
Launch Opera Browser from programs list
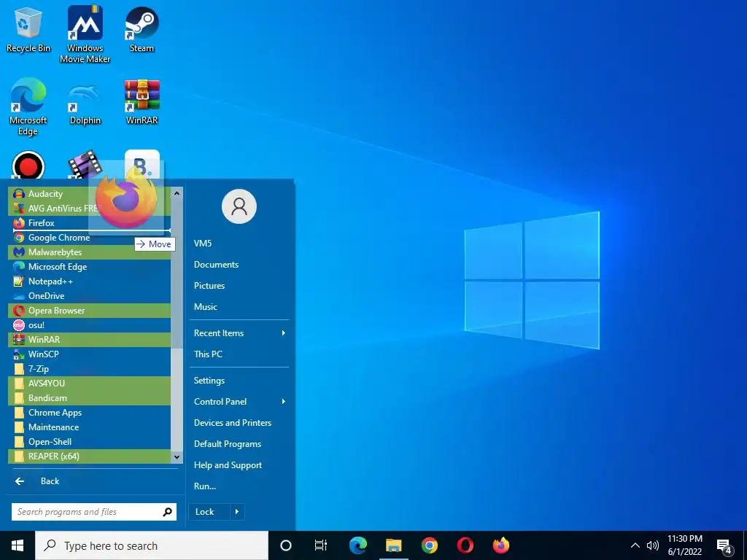tap(89, 311)
